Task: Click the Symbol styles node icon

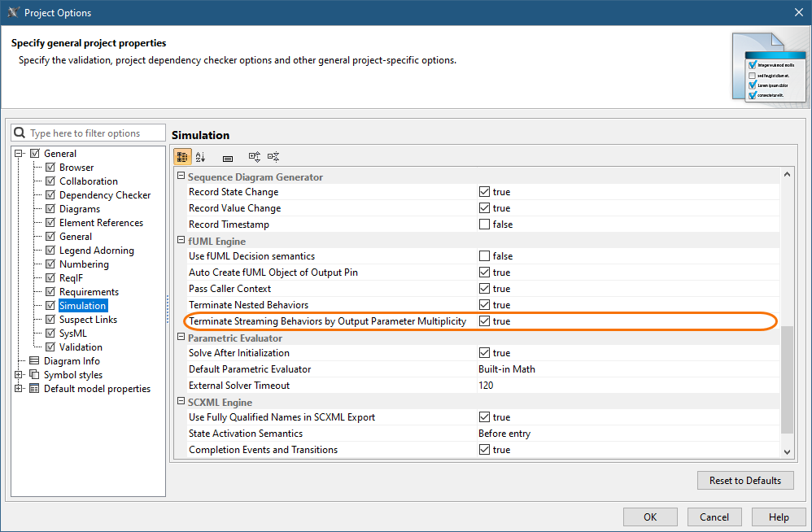Action: coord(34,375)
